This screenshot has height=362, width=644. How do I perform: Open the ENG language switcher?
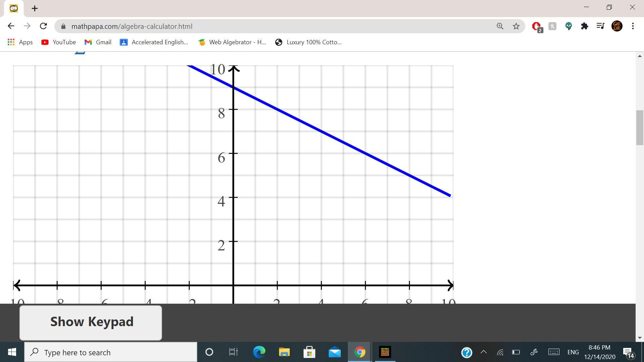pos(573,352)
